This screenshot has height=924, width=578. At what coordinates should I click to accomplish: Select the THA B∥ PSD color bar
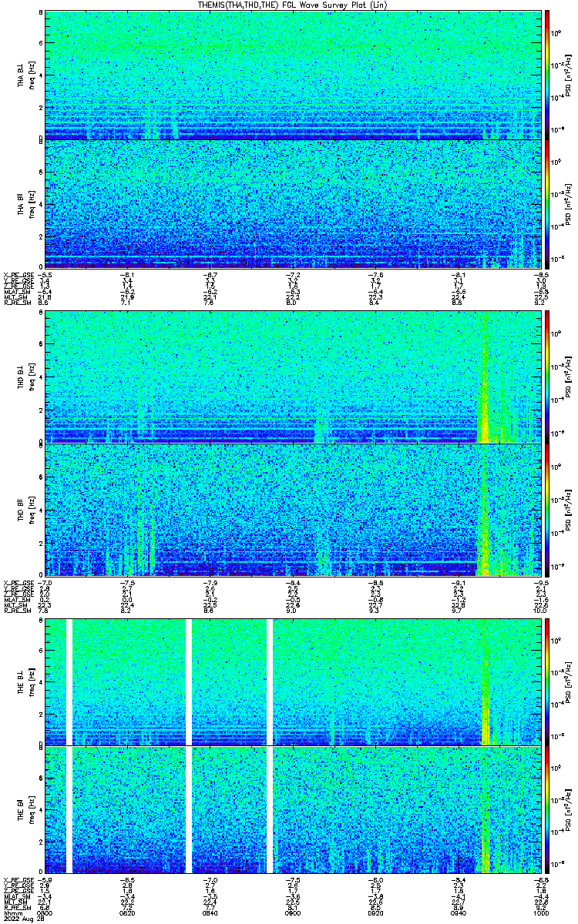(x=547, y=204)
